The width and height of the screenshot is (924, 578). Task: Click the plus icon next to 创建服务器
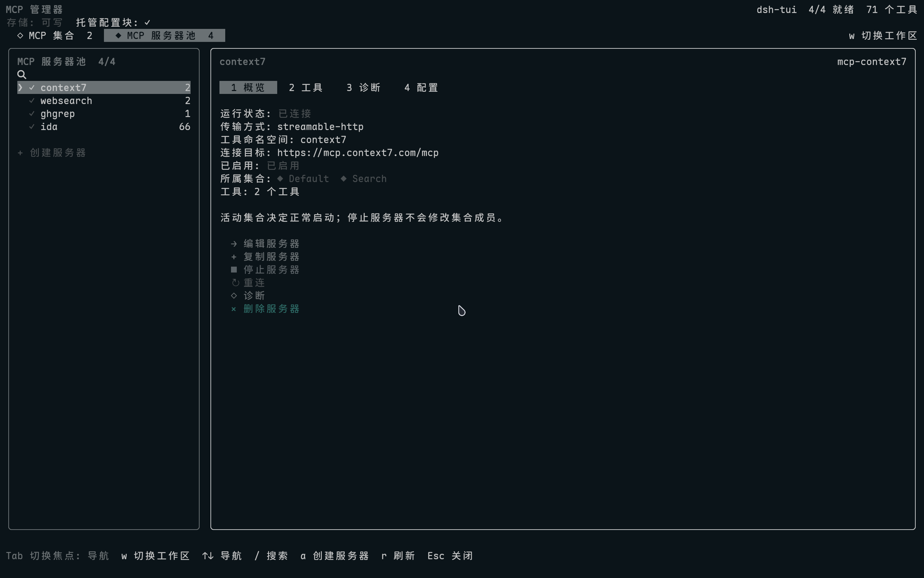coord(20,153)
